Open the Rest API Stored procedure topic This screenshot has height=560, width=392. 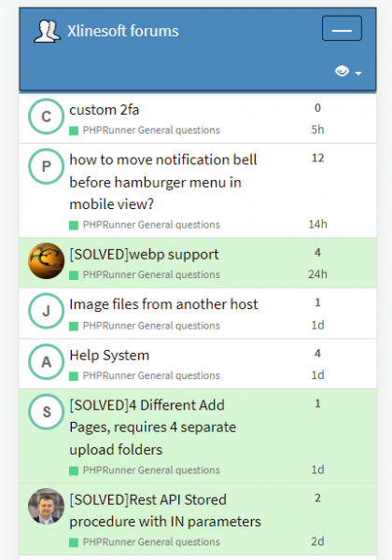165,511
